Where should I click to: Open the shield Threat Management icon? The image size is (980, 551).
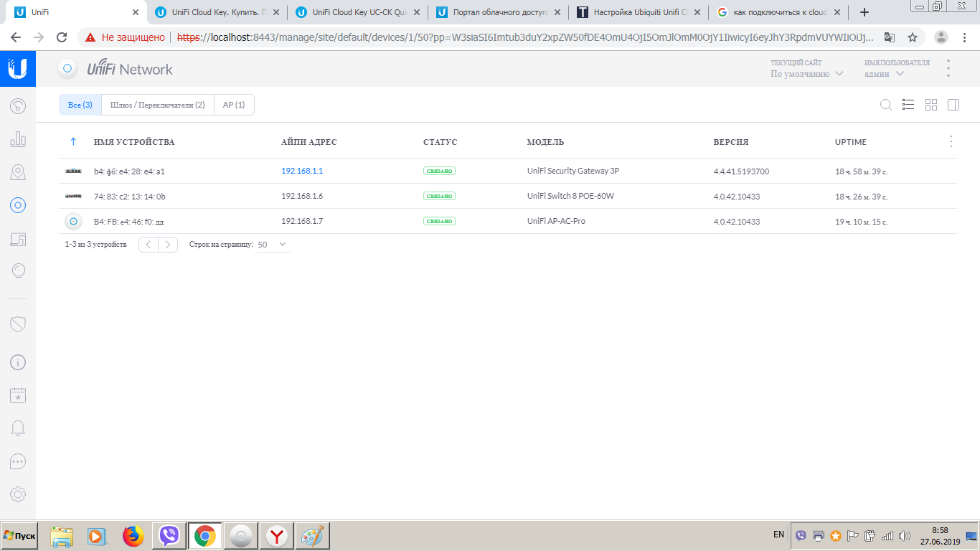click(x=18, y=324)
